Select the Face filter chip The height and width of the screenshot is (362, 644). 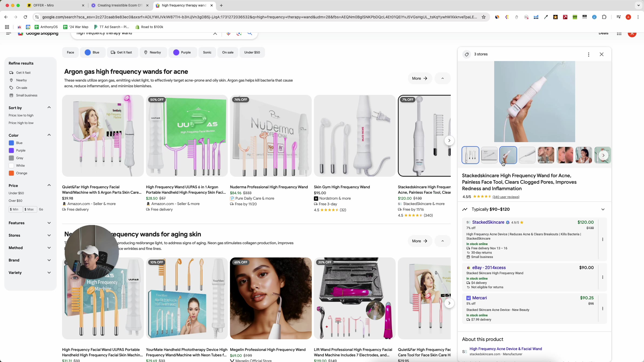(x=70, y=52)
